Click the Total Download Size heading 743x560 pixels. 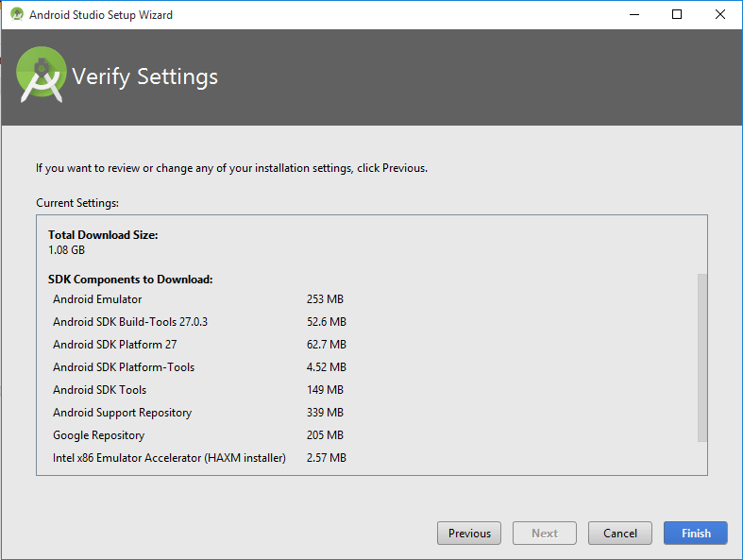[103, 234]
